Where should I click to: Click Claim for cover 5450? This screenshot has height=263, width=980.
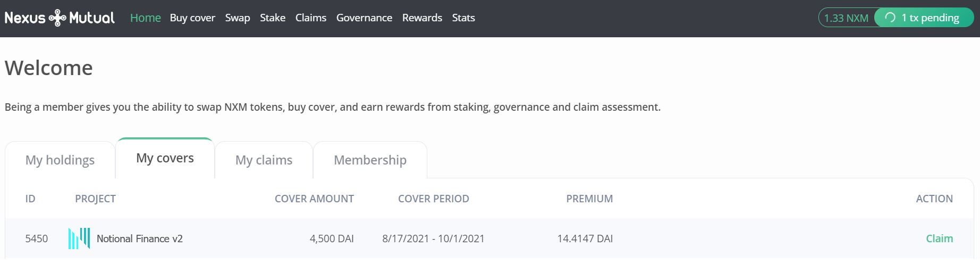pyautogui.click(x=939, y=239)
